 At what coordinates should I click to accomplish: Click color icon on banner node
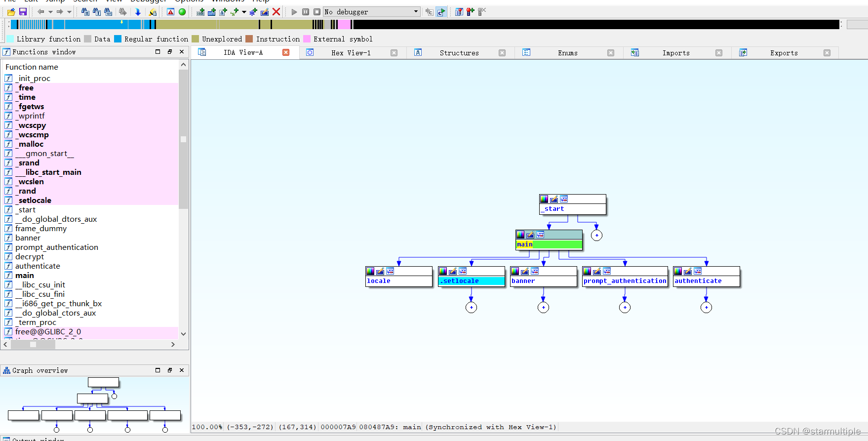[x=515, y=271]
